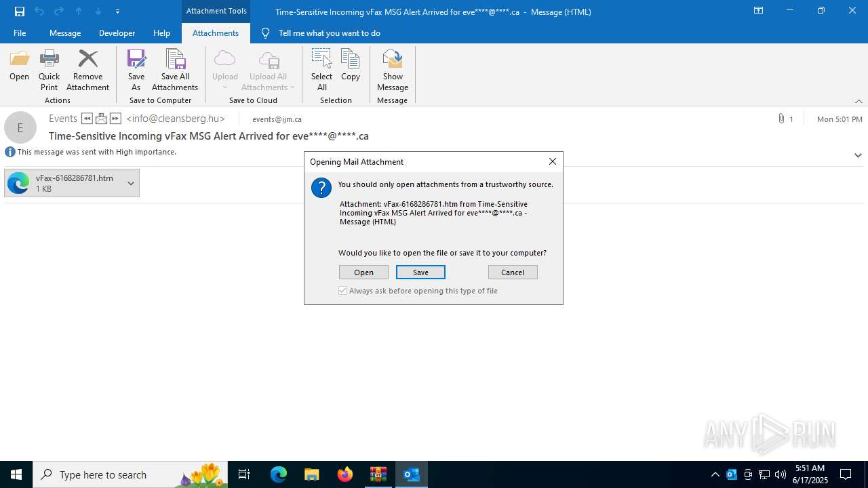Click the paperclip attachment count icon
Image resolution: width=868 pixels, height=488 pixels.
[782, 119]
